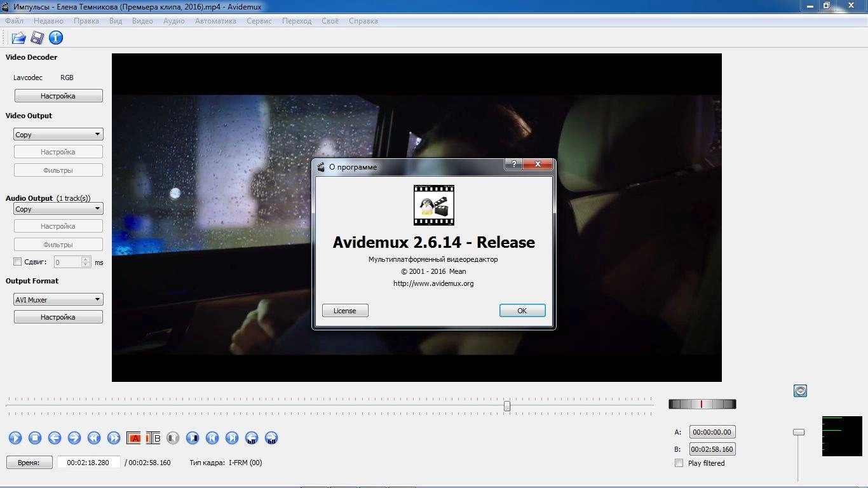Click the help question-mark button in About dialog

(x=513, y=165)
